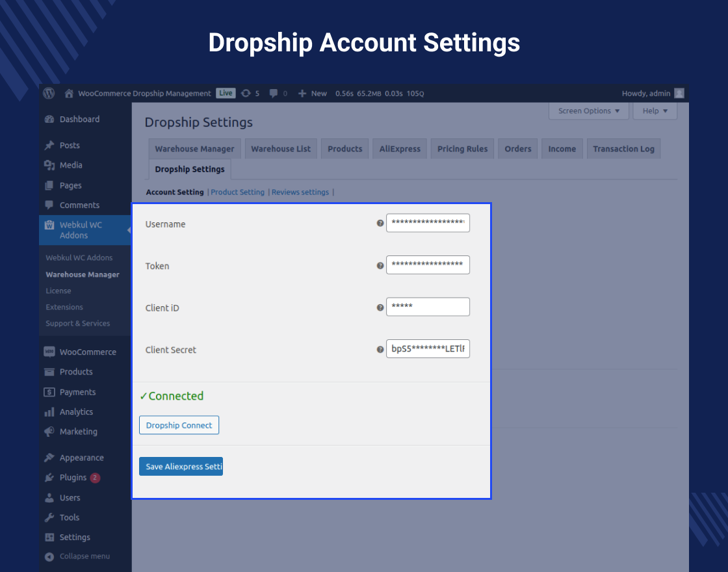Click the Client Secret input field
Viewport: 728px width, 572px height.
(x=428, y=348)
